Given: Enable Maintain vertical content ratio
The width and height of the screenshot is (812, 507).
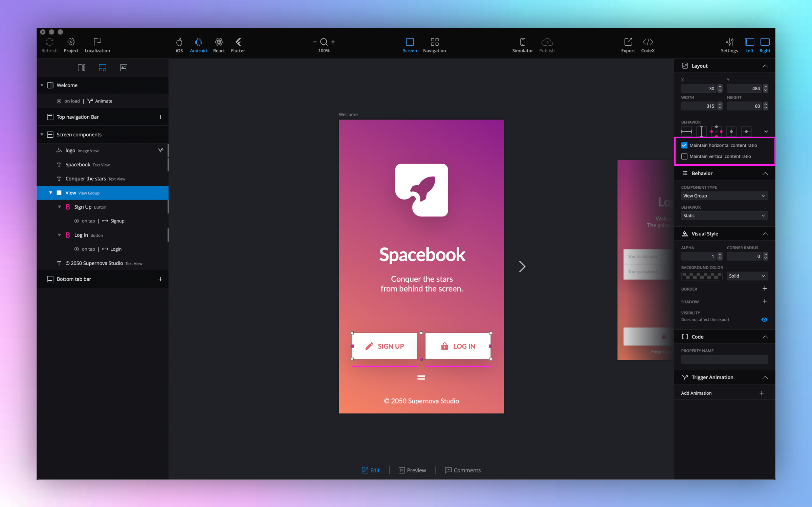Looking at the screenshot, I should point(684,157).
